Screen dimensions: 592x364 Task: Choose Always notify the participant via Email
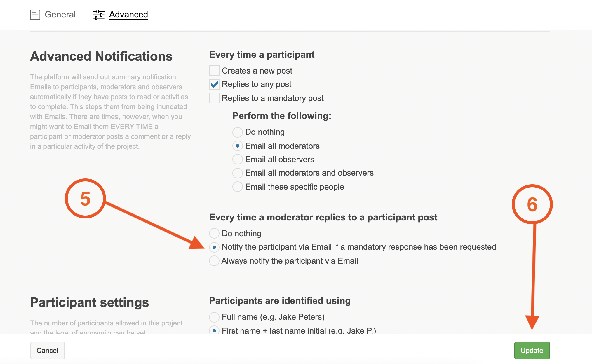click(214, 261)
